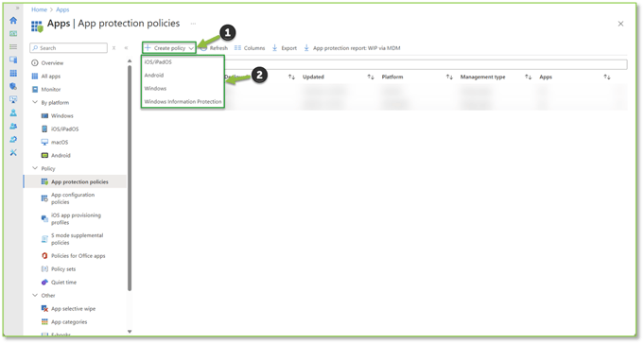This screenshot has height=344, width=644.
Task: Collapse the By platform section
Action: tap(35, 103)
